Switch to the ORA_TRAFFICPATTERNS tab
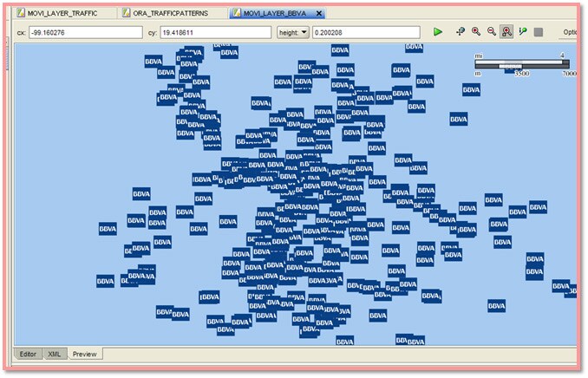The height and width of the screenshot is (378, 588). pos(171,13)
